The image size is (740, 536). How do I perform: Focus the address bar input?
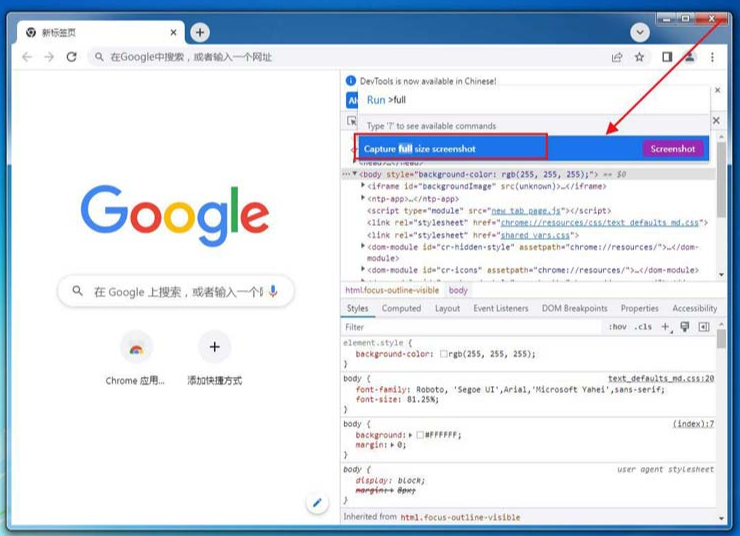point(349,57)
